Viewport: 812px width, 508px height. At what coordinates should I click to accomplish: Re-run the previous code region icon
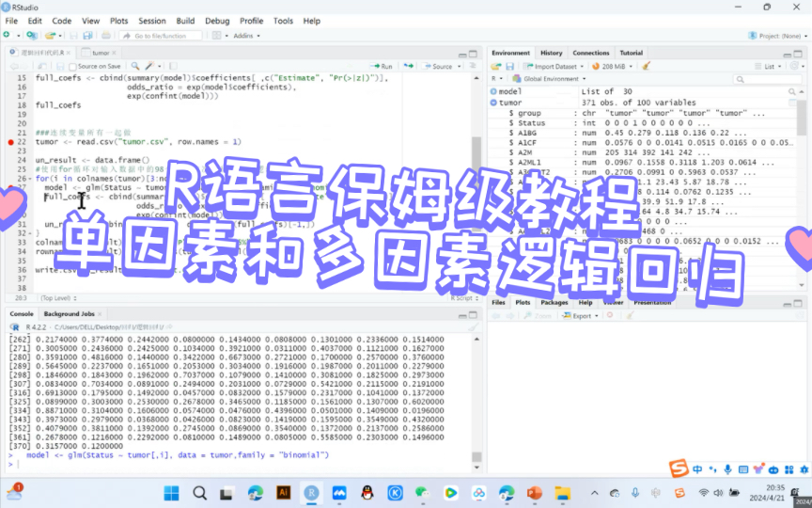pyautogui.click(x=409, y=66)
